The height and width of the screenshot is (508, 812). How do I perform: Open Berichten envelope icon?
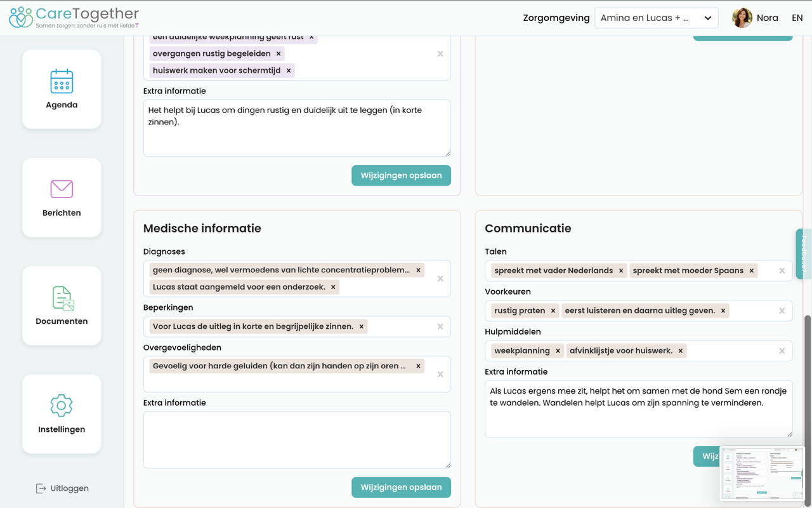click(62, 189)
